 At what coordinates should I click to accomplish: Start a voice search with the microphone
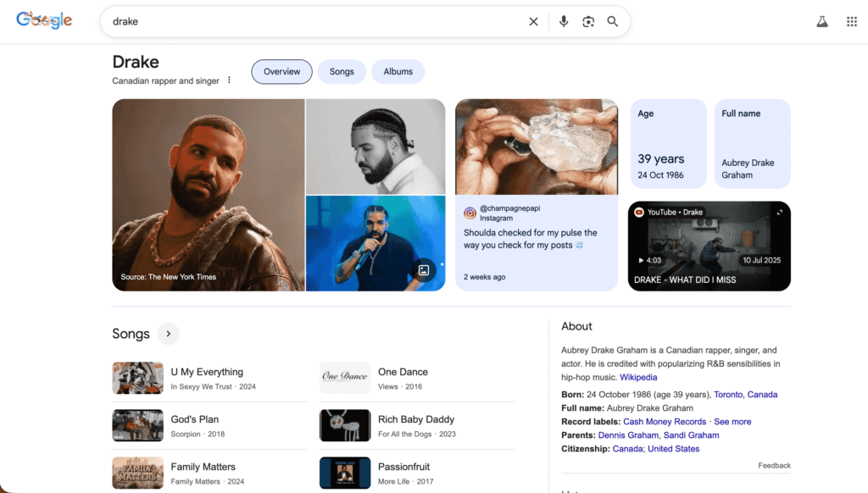(564, 22)
